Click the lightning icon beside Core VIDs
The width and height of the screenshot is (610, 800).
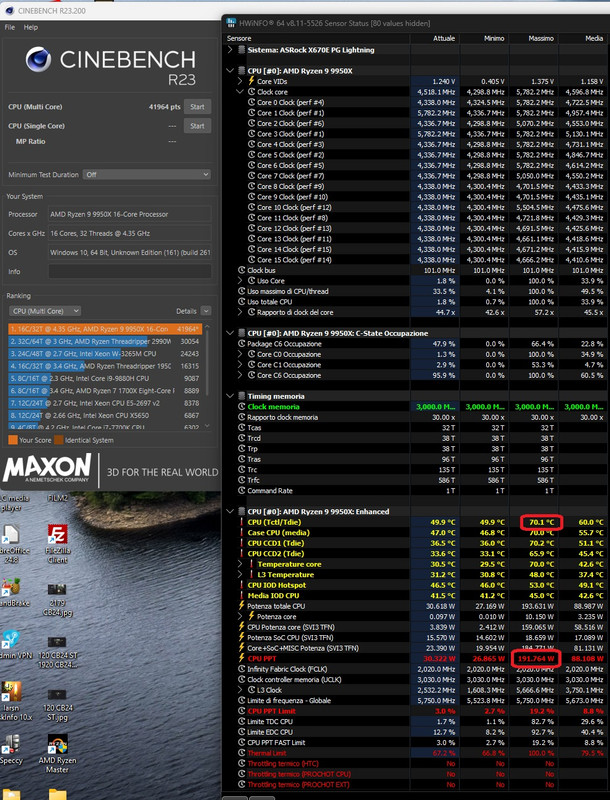251,81
